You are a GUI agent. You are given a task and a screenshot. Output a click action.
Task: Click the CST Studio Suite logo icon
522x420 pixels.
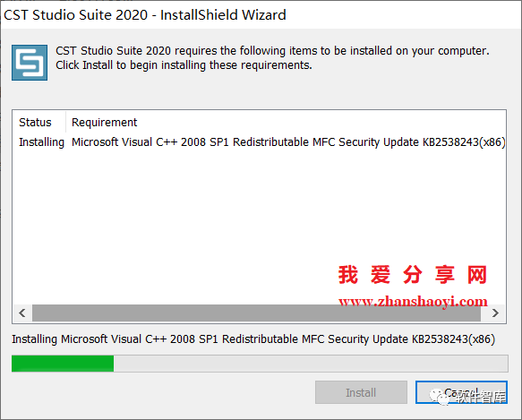pyautogui.click(x=30, y=63)
